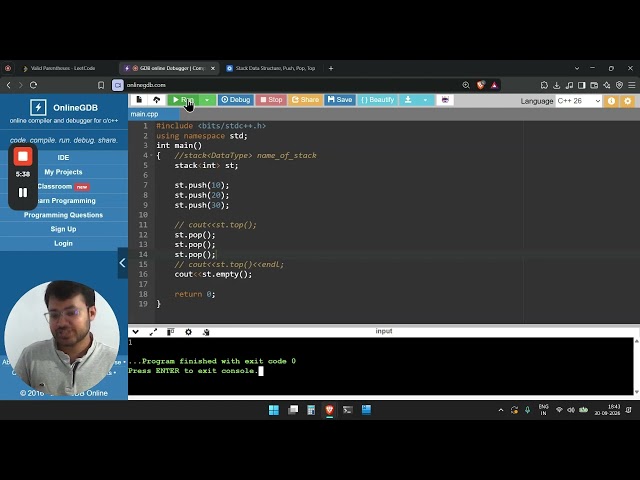Viewport: 640px width, 480px height.
Task: Click the new file icon in OnlineGDB toolbar
Action: 139,100
